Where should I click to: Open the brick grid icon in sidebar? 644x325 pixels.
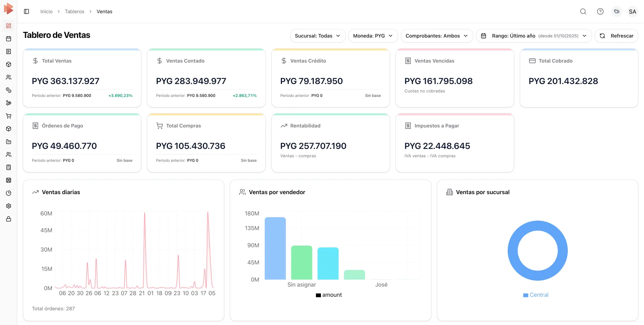pos(9,180)
